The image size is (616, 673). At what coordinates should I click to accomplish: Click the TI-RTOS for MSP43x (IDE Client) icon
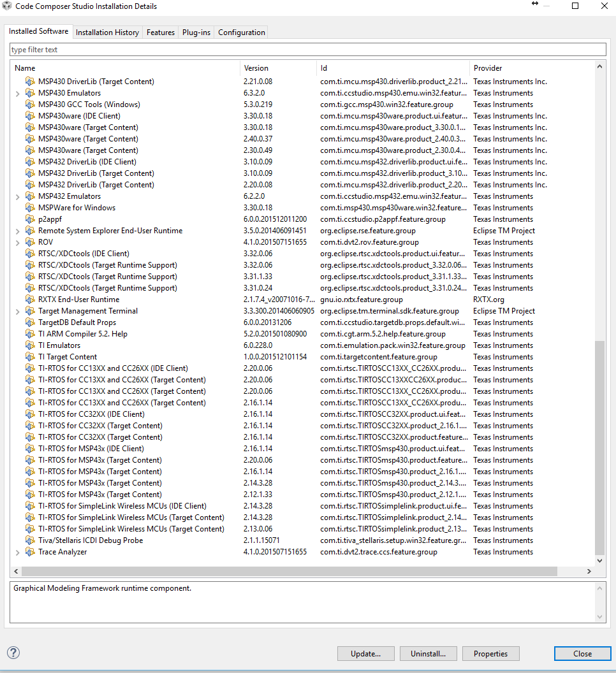(30, 449)
